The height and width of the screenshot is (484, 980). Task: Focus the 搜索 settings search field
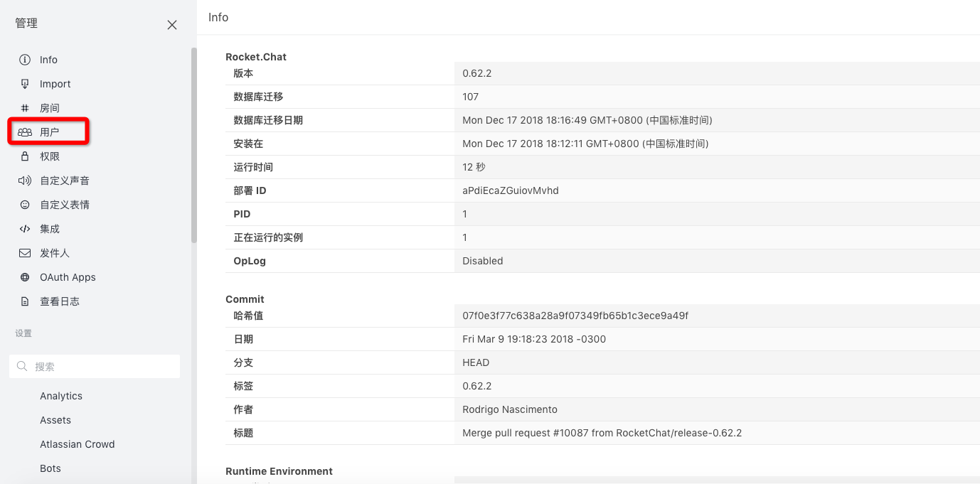[95, 367]
